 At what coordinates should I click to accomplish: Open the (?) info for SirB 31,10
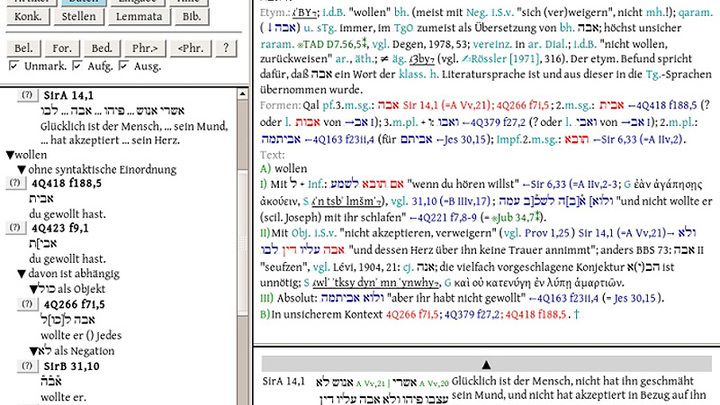[x=27, y=366]
